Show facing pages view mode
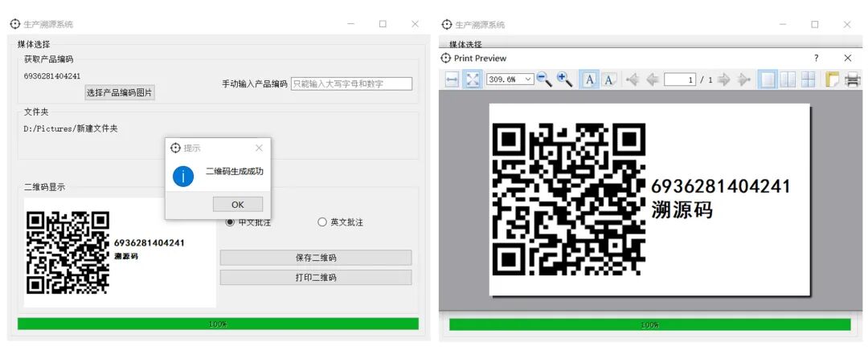Image resolution: width=868 pixels, height=350 pixels. coord(788,79)
